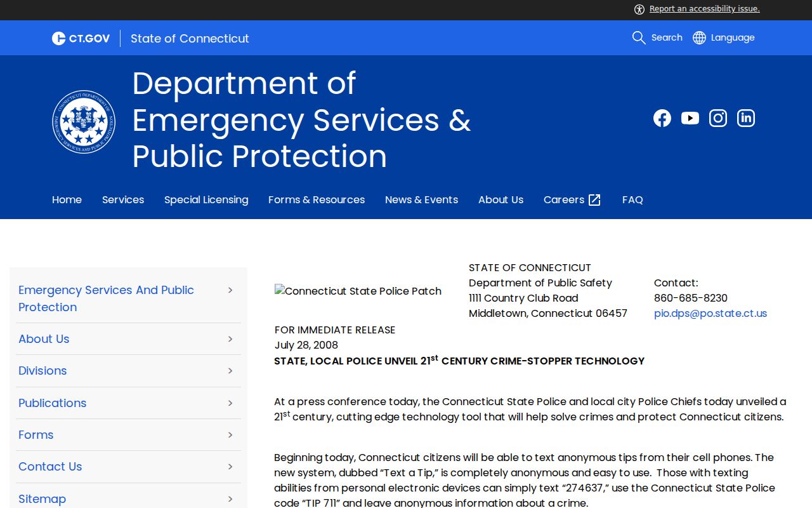Screen dimensions: 812x508
Task: Click the headline STATE, LOCAL POLICE UNVEIL text
Action: pyautogui.click(x=459, y=361)
